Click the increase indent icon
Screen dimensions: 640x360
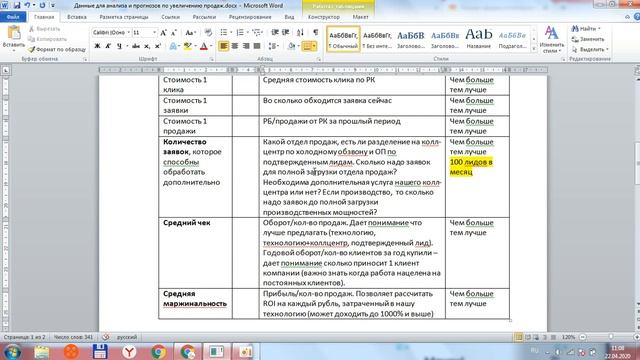(x=286, y=33)
